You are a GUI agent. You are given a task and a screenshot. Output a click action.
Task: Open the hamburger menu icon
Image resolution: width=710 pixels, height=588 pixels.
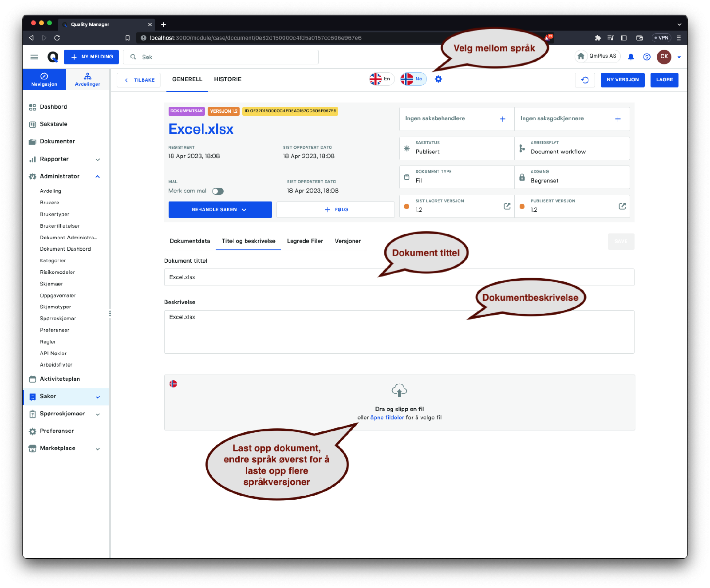(34, 57)
